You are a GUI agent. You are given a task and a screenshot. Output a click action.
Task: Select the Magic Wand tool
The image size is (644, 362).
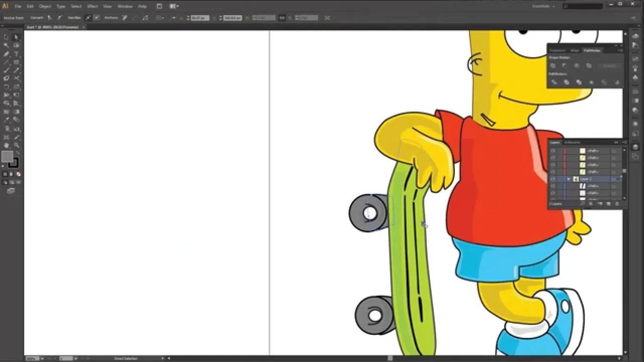pyautogui.click(x=7, y=45)
